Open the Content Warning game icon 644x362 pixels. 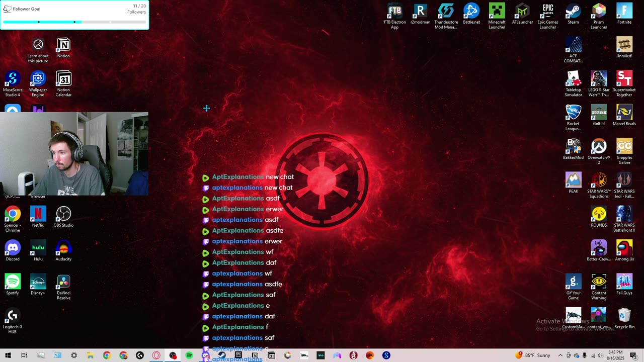(599, 287)
